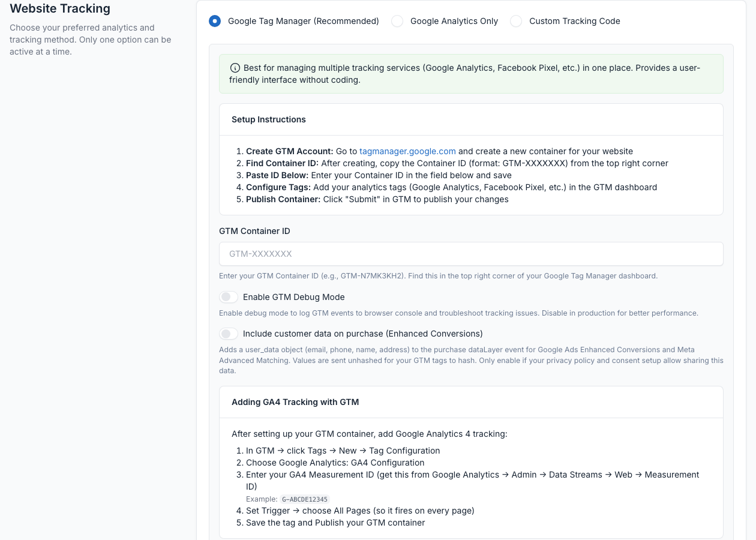Choose Custom Tracking Code radio option
This screenshot has width=756, height=540.
516,21
